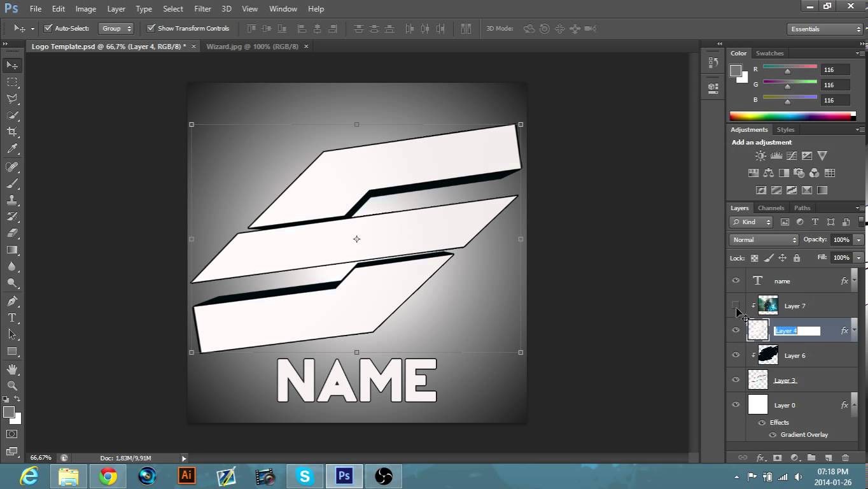Screen dimensions: 868x489
Task: Select the Path Selection tool
Action: (x=12, y=334)
